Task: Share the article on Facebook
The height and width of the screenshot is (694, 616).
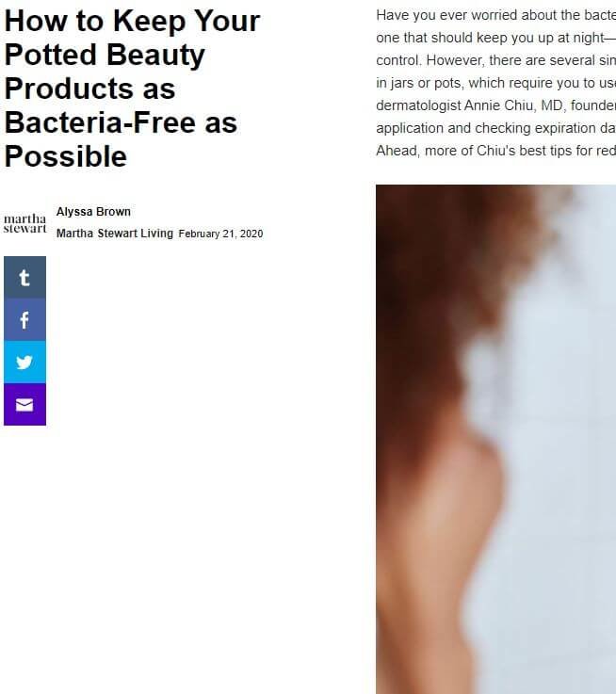Action: click(x=24, y=319)
